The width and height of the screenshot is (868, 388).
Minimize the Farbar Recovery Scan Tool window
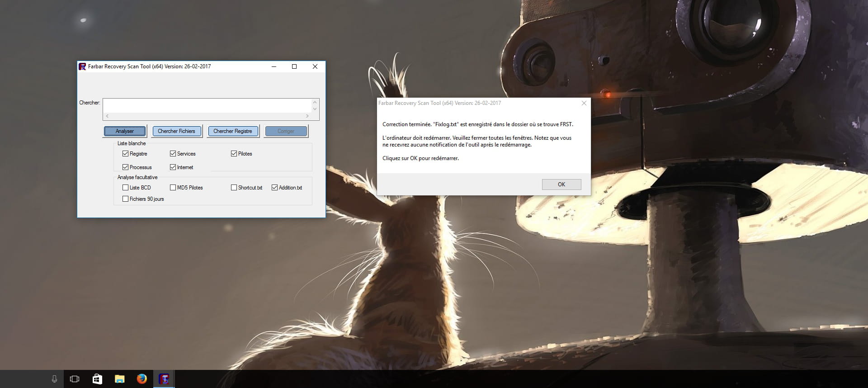tap(274, 66)
